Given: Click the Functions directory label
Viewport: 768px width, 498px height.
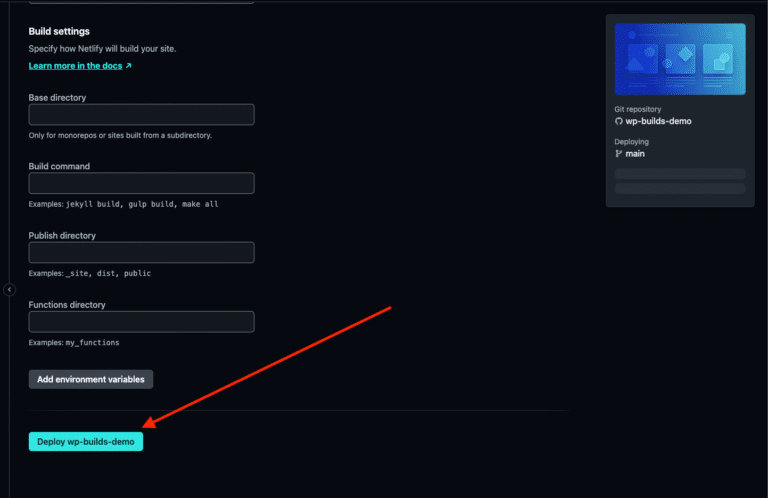Looking at the screenshot, I should click(x=67, y=305).
